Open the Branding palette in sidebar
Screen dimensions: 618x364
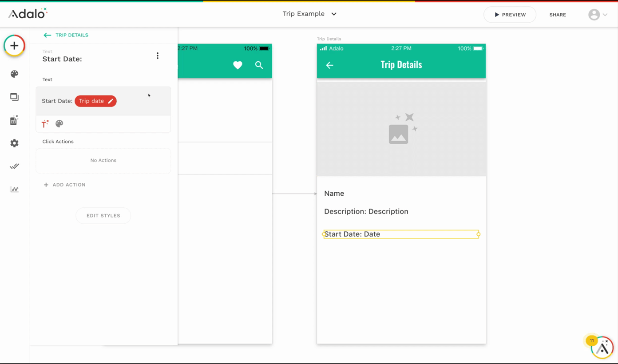(14, 74)
